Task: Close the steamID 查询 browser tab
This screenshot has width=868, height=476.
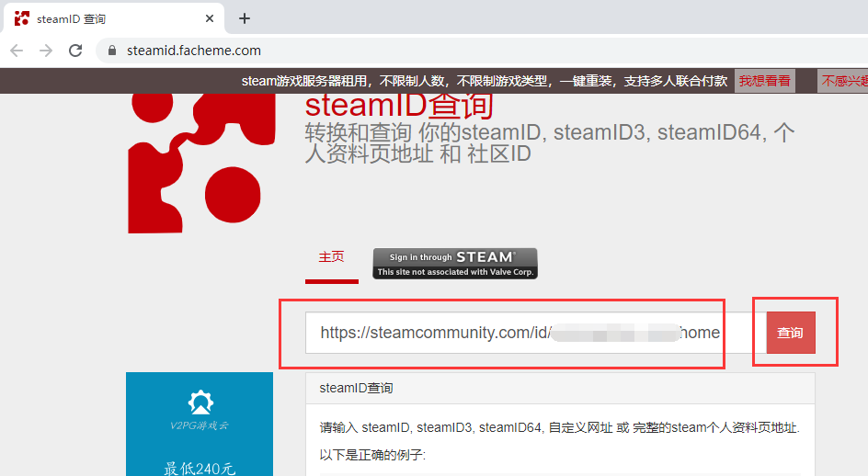Action: (210, 18)
